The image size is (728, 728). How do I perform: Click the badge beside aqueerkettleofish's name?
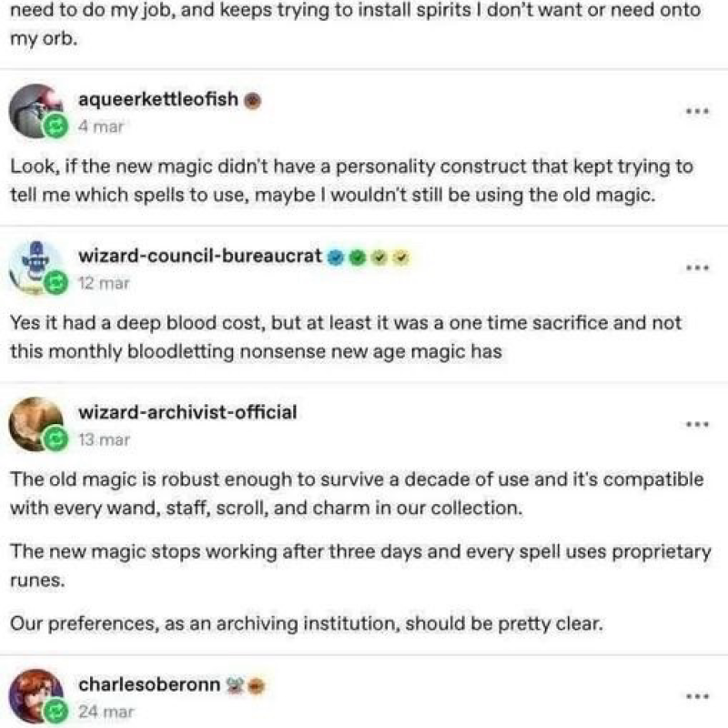[254, 102]
